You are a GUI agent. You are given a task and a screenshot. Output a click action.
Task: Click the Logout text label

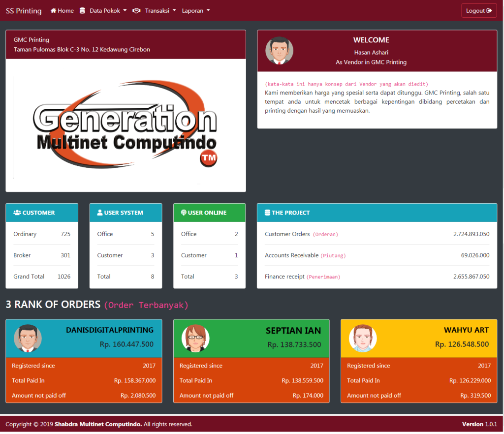475,11
